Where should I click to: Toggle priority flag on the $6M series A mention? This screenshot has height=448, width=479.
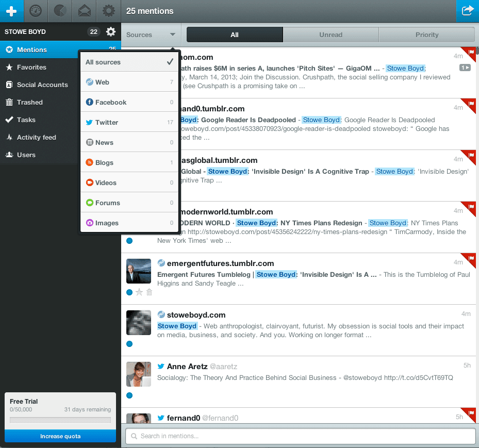coord(471,53)
